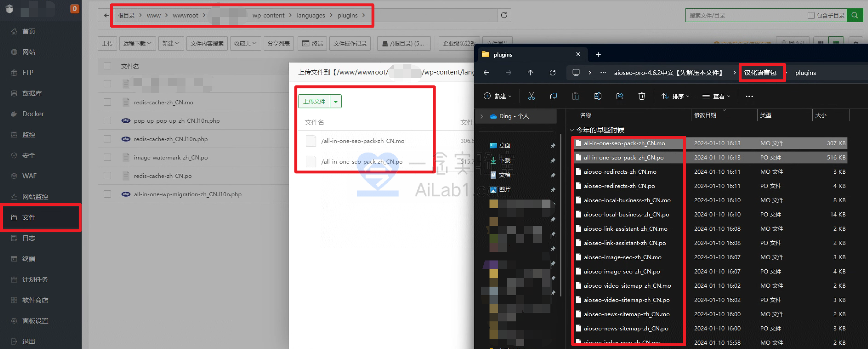Image resolution: width=868 pixels, height=349 pixels.
Task: Select the file aioseo-redirects-zh_CN.mo
Action: tap(620, 172)
